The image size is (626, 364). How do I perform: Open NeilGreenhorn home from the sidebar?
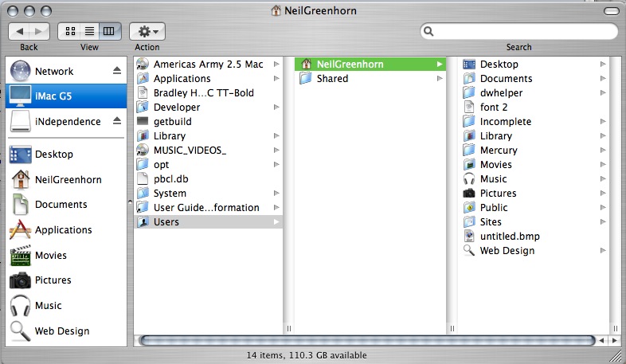coord(66,179)
